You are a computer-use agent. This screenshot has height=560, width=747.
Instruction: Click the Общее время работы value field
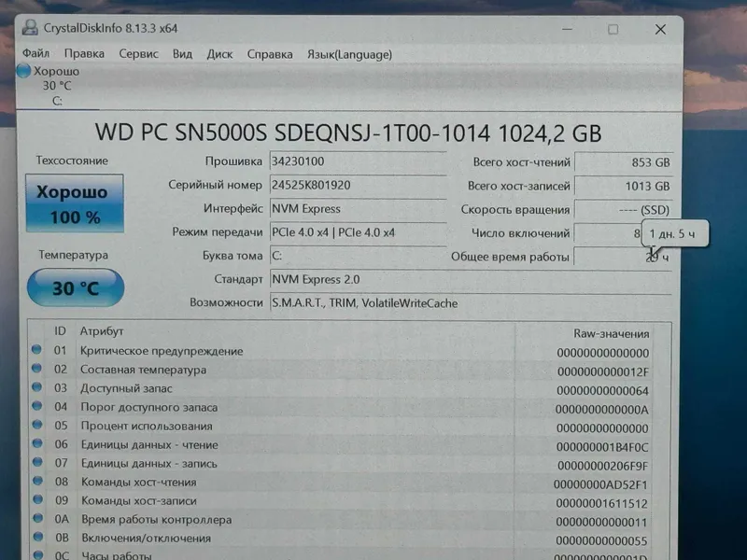coord(624,258)
